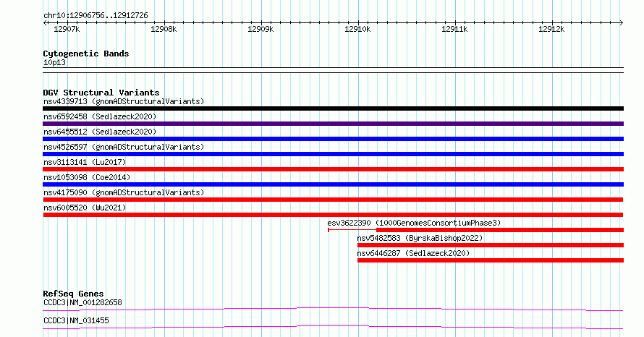Select variant label nsv6446287 (Sedlazeck2020)
This screenshot has width=644, height=337.
(413, 253)
